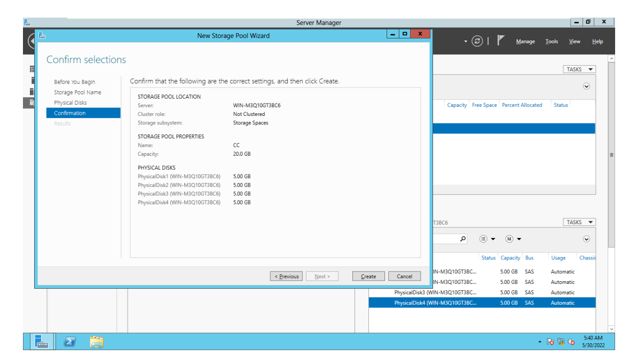Screen dimensions: 637x364
Task: Click the refresh icon in Server Manager header
Action: [x=477, y=41]
